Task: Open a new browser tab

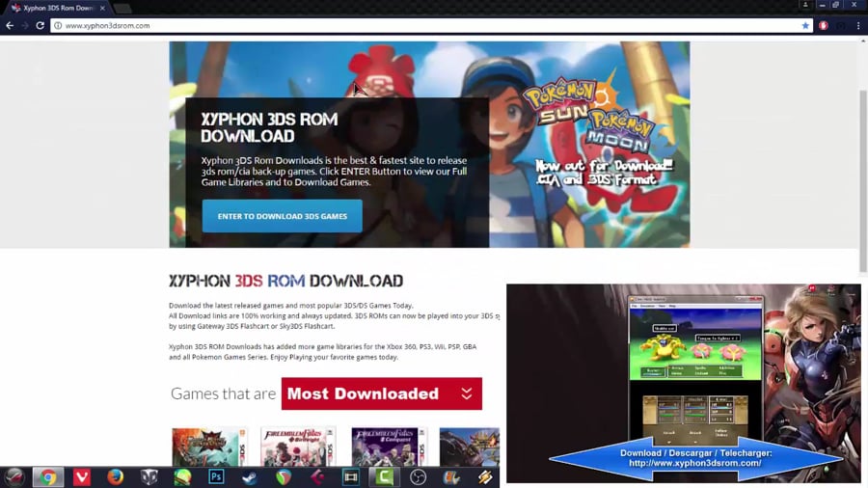Action: (x=122, y=9)
